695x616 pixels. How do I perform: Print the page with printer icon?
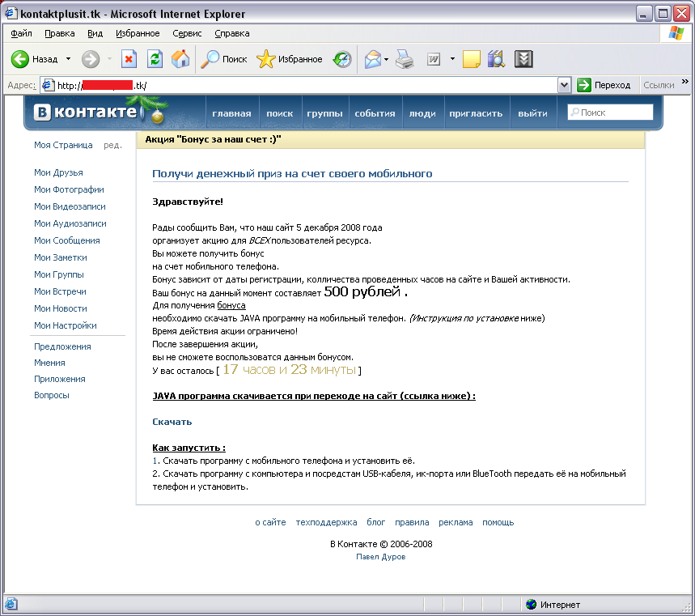point(405,59)
